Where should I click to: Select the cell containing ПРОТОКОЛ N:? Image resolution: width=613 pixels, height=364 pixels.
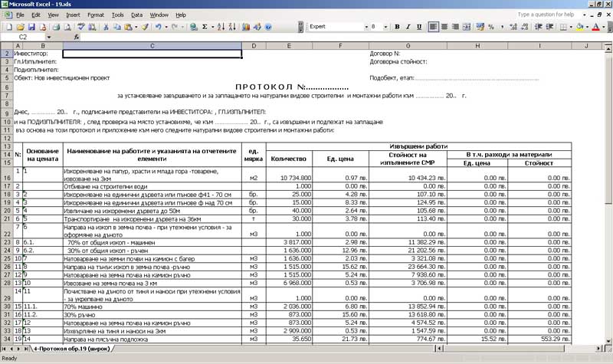(x=292, y=87)
